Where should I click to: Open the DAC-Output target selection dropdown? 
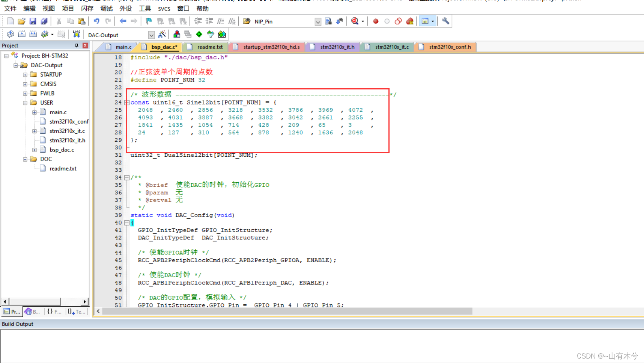coord(151,35)
